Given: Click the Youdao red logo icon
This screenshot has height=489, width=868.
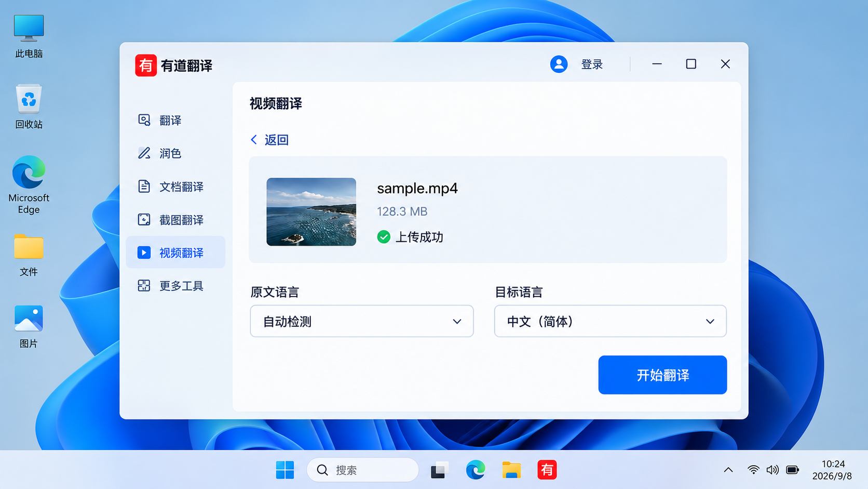Looking at the screenshot, I should 146,65.
